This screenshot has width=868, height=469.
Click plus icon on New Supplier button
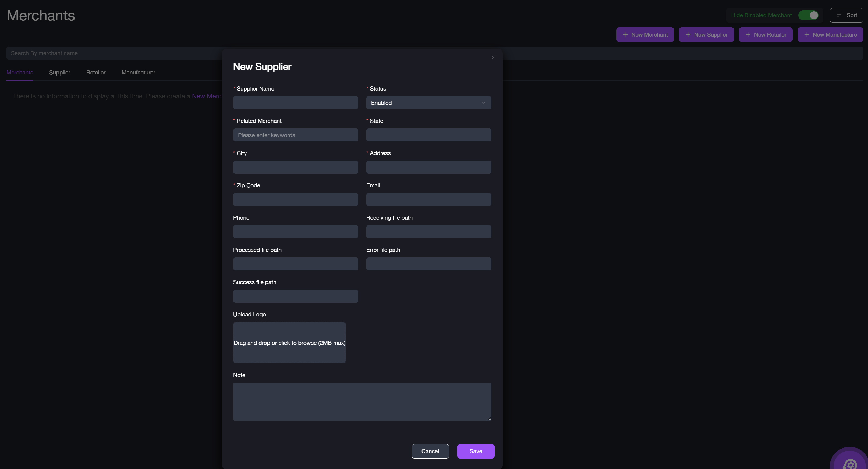pyautogui.click(x=688, y=35)
